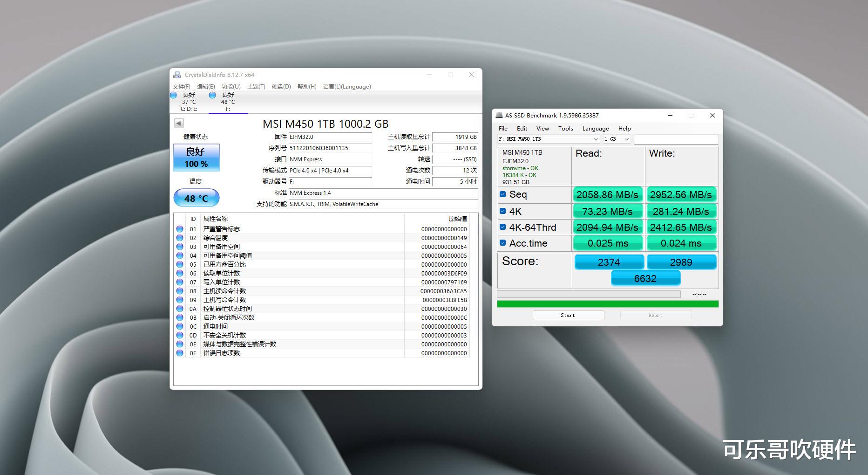Open the 功能(U) menu in CrystalDiskInfo
868x475 pixels.
coord(231,87)
